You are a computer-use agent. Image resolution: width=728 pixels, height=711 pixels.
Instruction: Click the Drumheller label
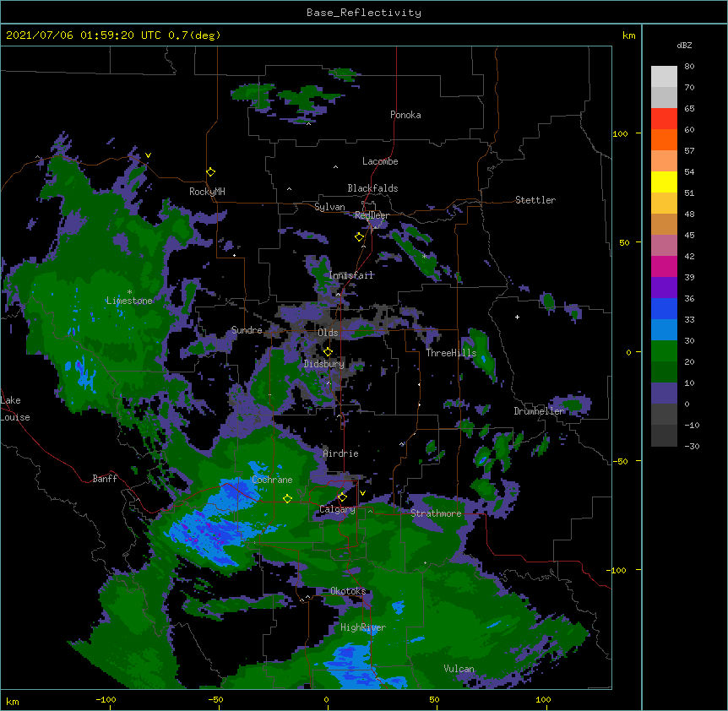pyautogui.click(x=539, y=411)
